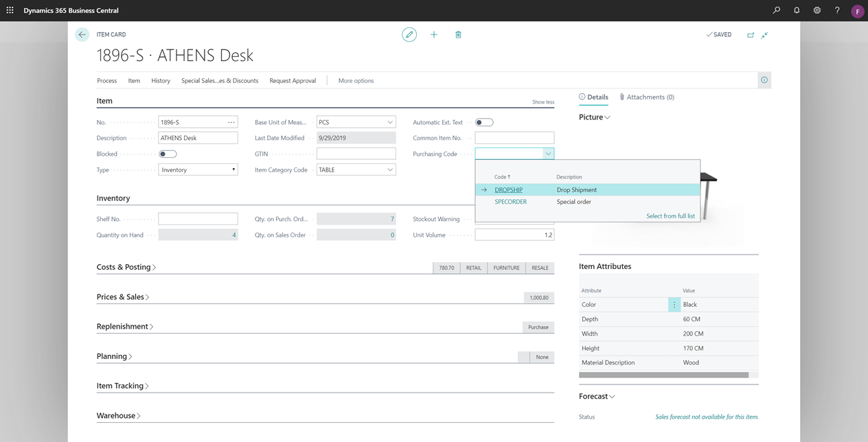868x442 pixels.
Task: Toggle Automatic Ext. Text switch
Action: click(484, 121)
